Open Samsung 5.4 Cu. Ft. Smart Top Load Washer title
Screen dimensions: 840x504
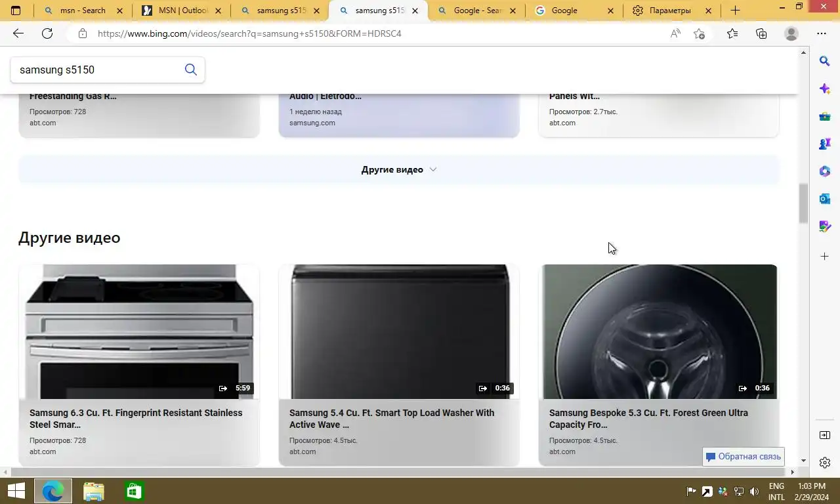392,419
